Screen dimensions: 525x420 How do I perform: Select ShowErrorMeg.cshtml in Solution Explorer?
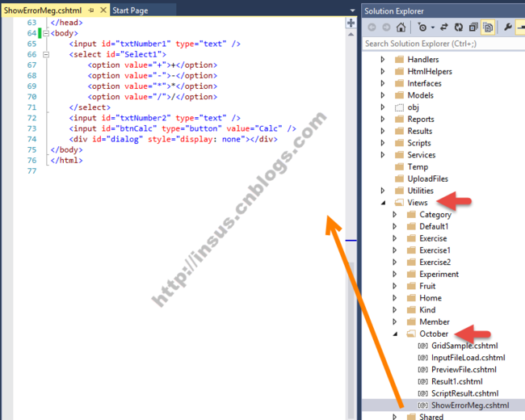470,405
